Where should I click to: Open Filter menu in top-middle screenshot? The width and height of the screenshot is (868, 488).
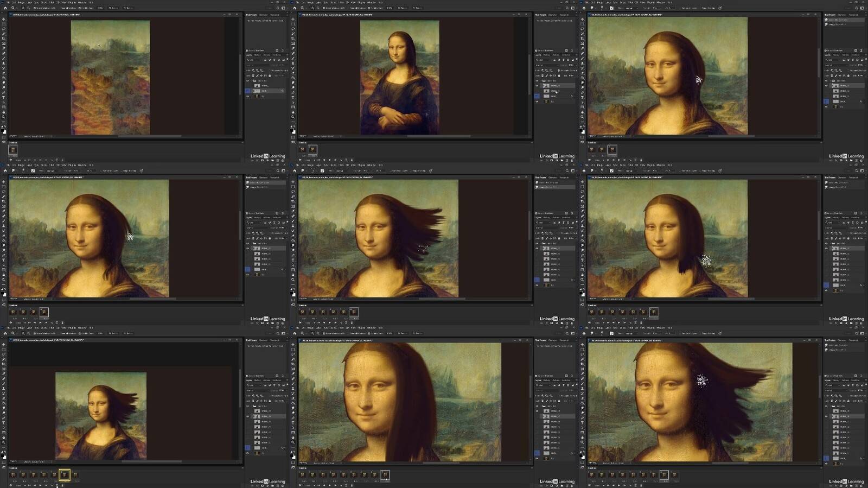pyautogui.click(x=341, y=2)
